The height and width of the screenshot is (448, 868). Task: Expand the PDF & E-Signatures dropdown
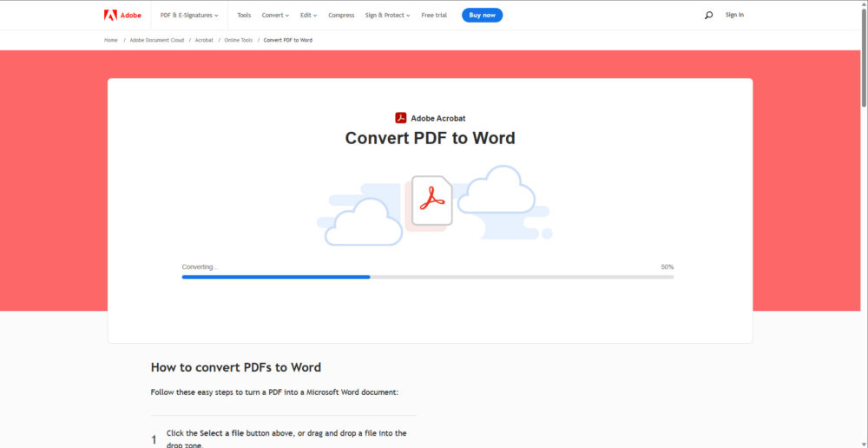189,16
